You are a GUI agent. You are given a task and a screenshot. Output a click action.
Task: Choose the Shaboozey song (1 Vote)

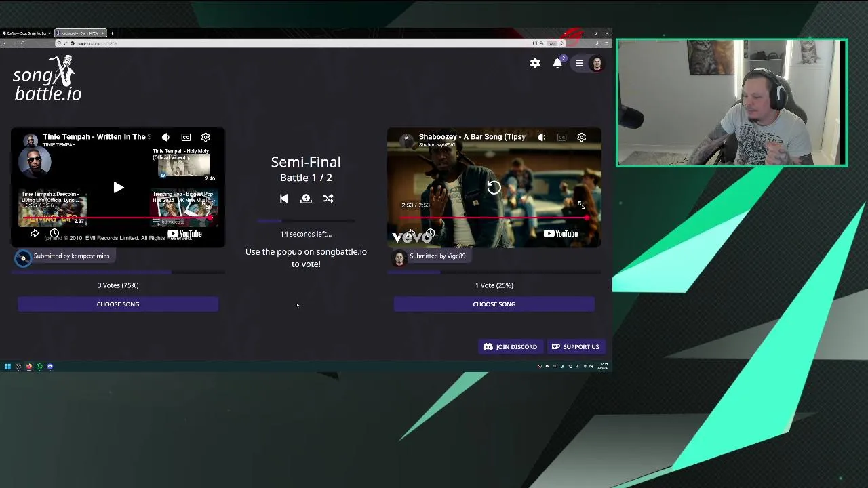pyautogui.click(x=494, y=304)
